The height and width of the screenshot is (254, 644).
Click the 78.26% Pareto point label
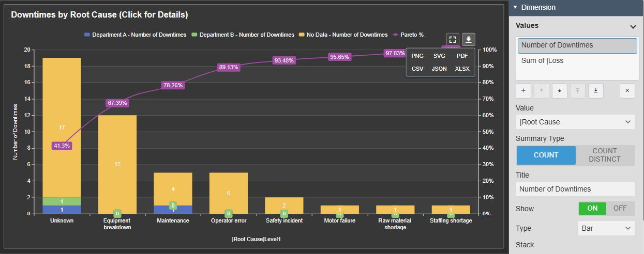pyautogui.click(x=173, y=85)
